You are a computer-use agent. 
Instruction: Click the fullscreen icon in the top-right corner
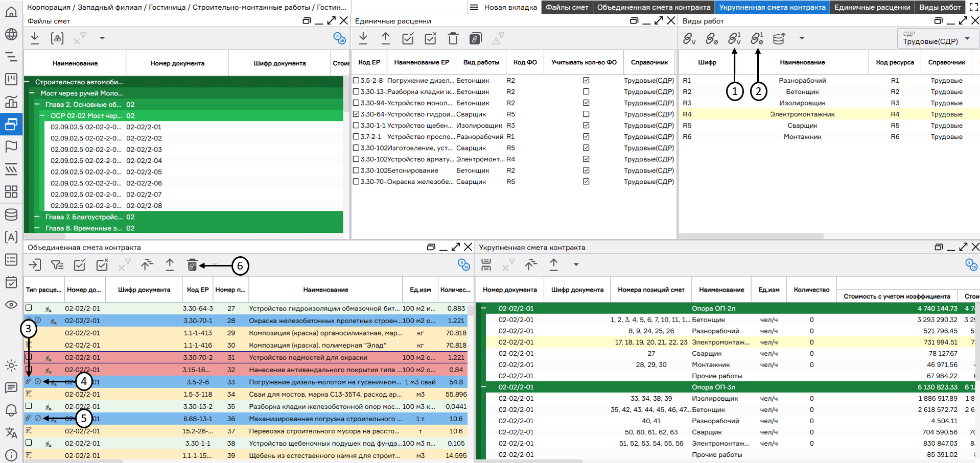pyautogui.click(x=973, y=7)
